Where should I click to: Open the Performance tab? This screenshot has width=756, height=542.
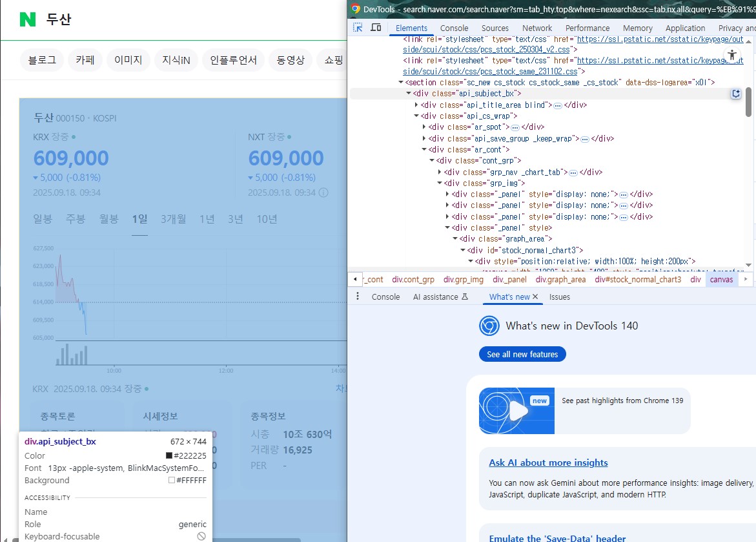point(587,28)
